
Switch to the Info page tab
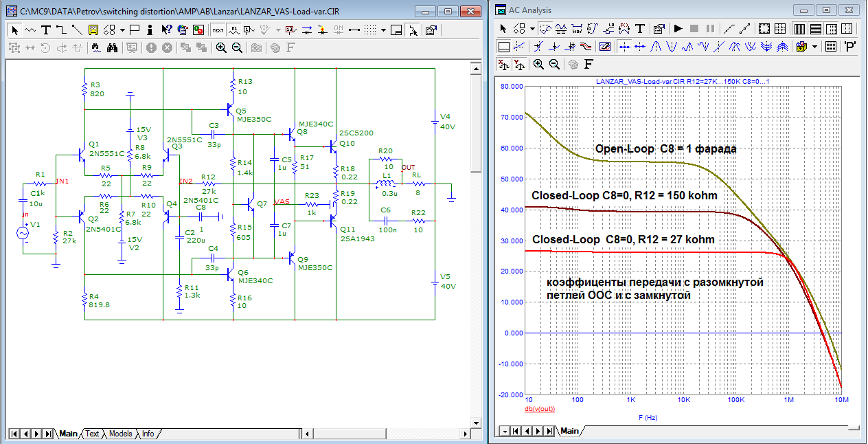(x=148, y=434)
